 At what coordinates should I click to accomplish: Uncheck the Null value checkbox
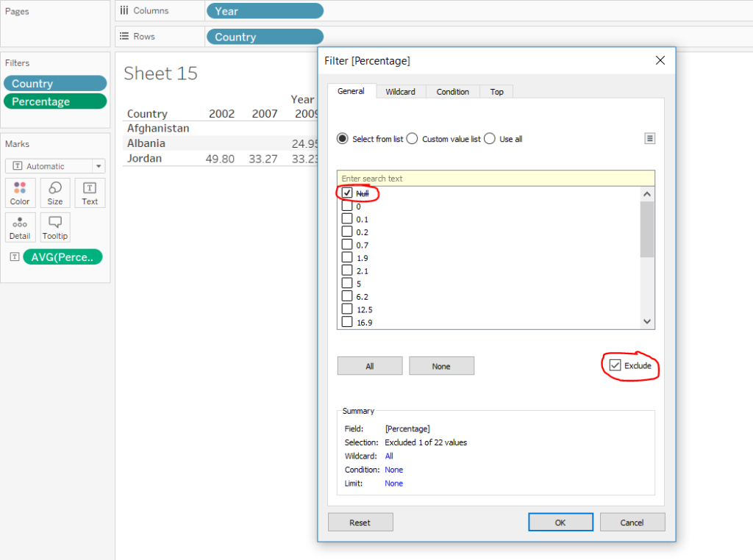coord(347,193)
